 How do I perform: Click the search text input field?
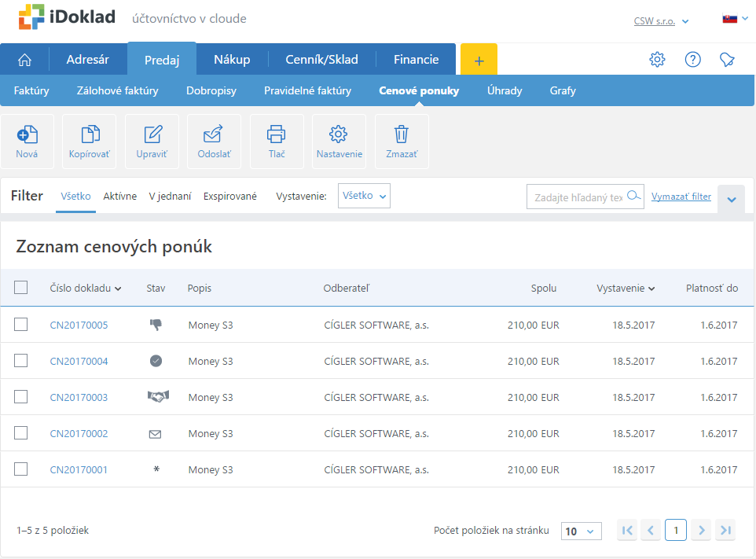(578, 197)
